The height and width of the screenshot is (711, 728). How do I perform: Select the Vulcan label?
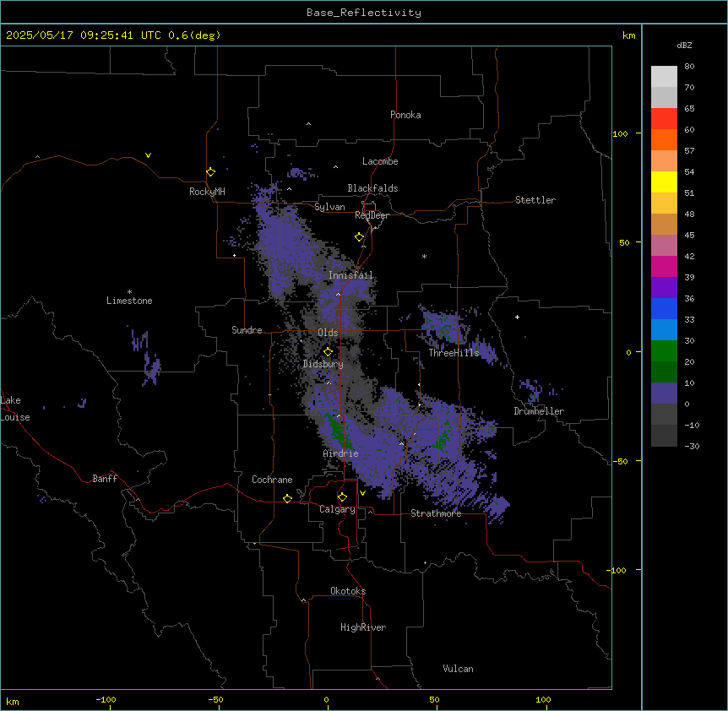[459, 669]
